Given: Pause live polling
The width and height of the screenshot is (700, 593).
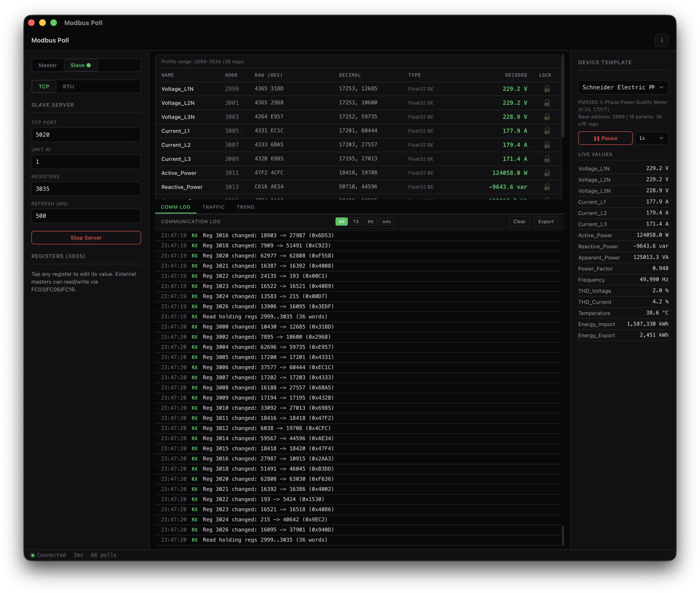Looking at the screenshot, I should 605,138.
